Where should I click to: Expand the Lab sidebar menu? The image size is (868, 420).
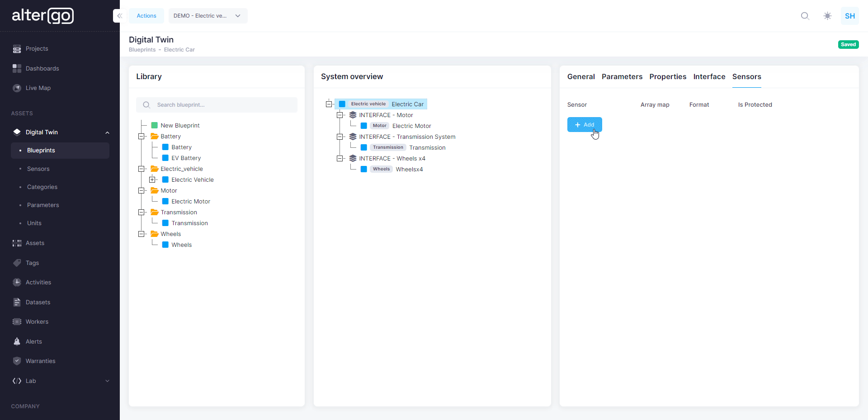107,381
